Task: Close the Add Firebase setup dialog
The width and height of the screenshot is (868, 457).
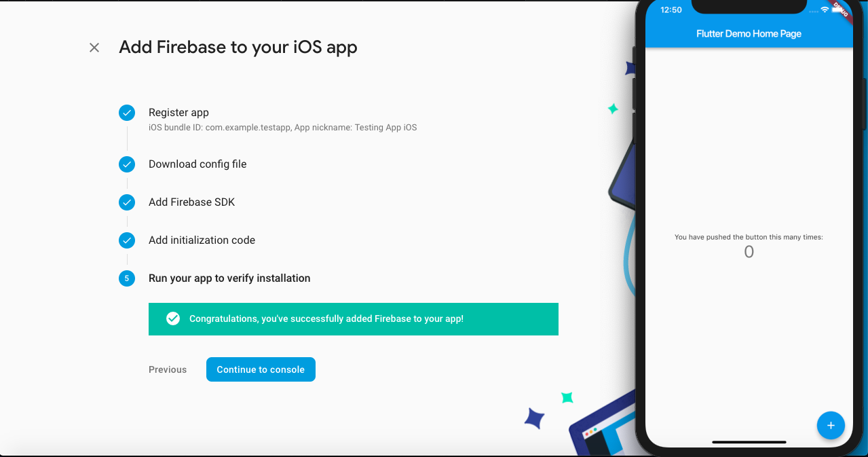Action: (x=94, y=48)
